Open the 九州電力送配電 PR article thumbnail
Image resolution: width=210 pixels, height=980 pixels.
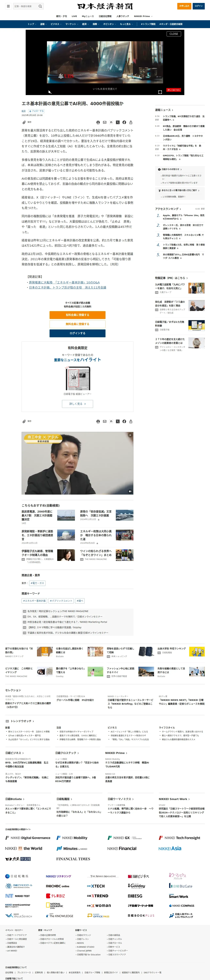click(196, 288)
